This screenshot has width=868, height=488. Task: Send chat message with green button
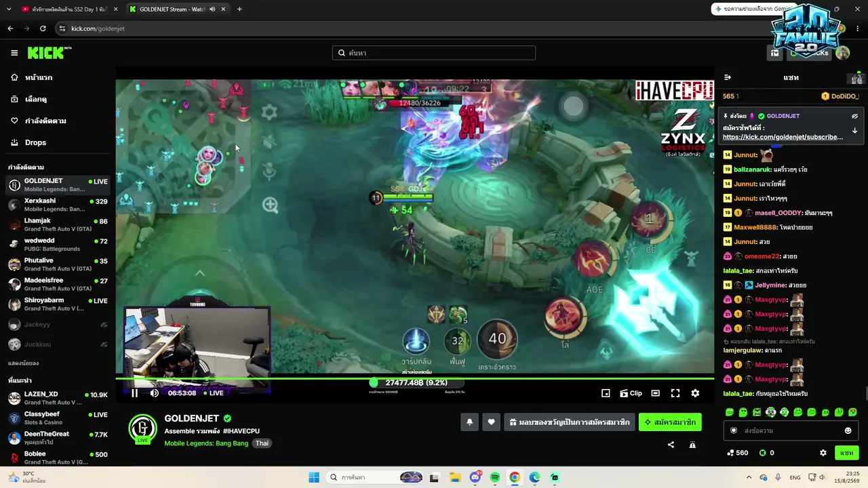click(846, 453)
